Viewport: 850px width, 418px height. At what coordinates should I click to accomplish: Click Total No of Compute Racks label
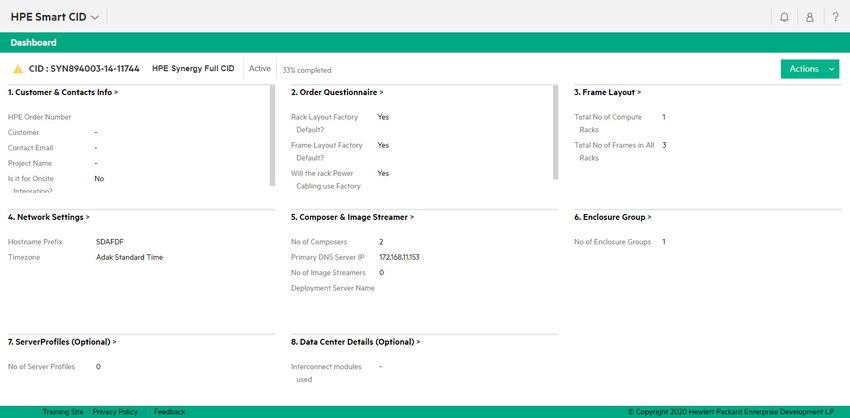(x=608, y=123)
